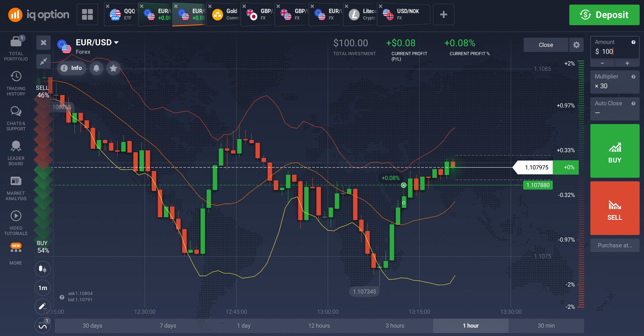Increase amount with plus button
Screen dimensions: 644x336
point(627,63)
